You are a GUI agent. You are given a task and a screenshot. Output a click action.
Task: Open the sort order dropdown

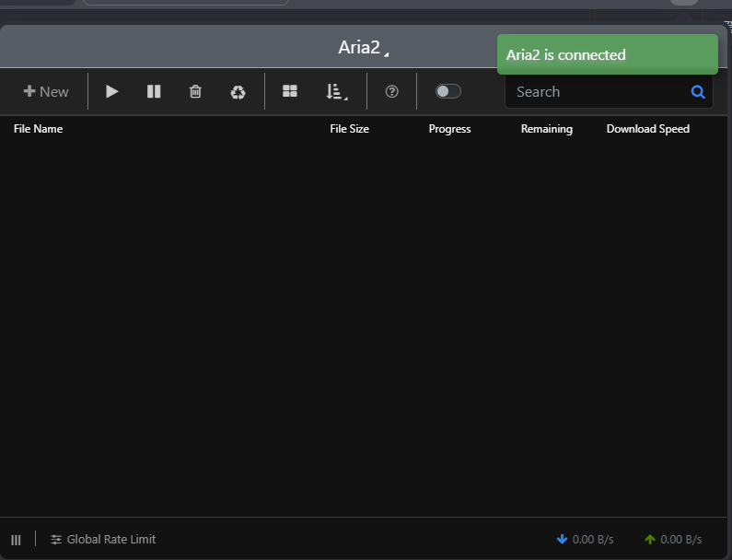pyautogui.click(x=337, y=91)
